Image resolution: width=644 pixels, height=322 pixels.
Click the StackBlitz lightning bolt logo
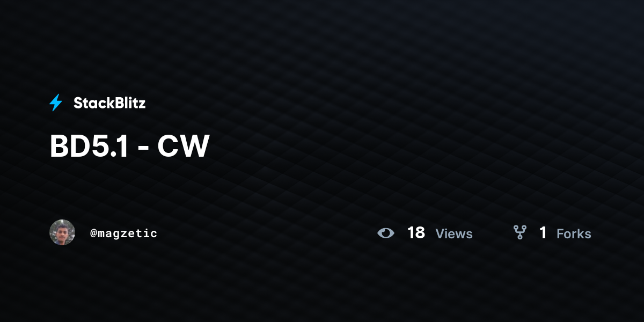tap(56, 103)
